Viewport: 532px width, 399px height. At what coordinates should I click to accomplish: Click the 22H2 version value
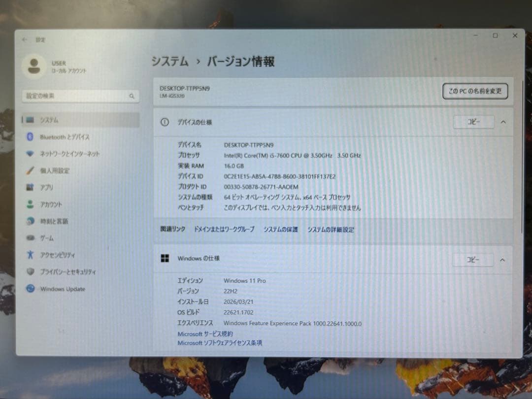tap(231, 291)
